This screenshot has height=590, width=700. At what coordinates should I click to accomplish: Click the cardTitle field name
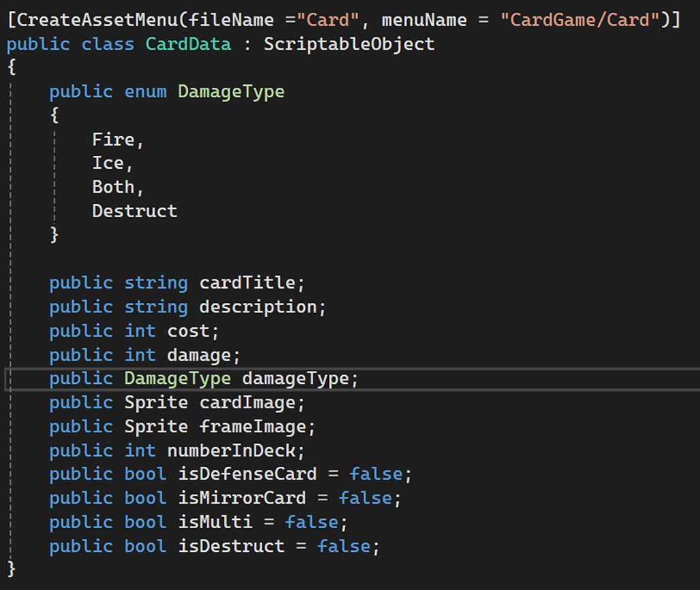pos(246,283)
